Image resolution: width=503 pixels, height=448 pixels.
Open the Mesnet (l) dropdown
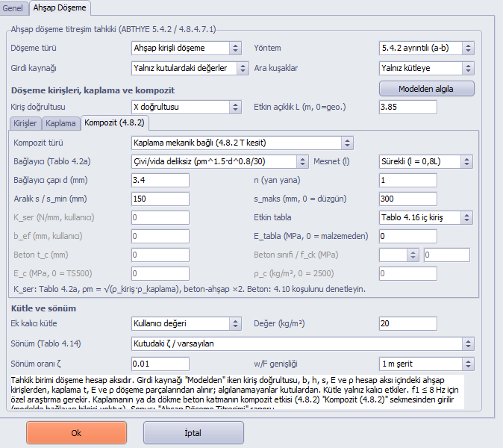(x=425, y=161)
